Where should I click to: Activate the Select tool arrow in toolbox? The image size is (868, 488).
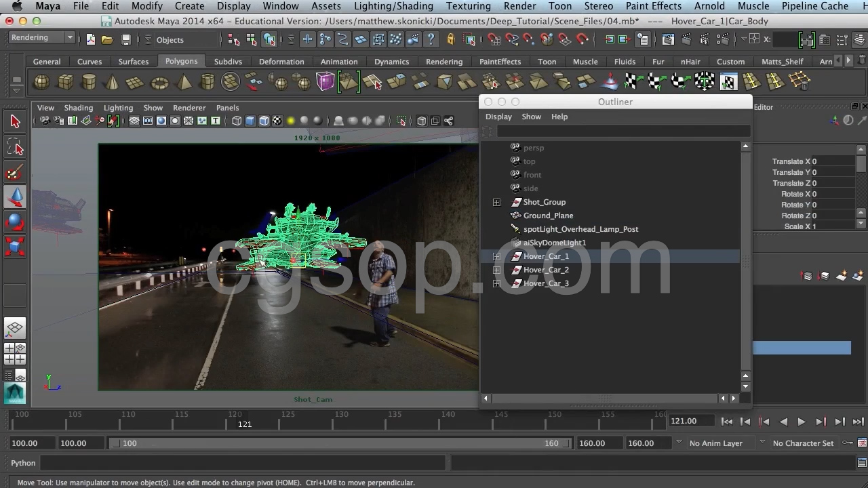pos(15,122)
